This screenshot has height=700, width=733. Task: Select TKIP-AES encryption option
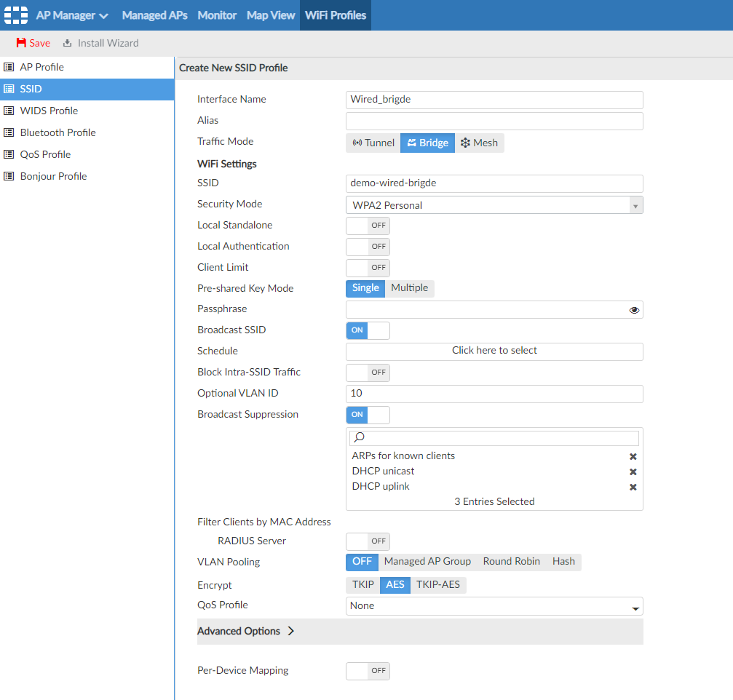click(x=437, y=584)
